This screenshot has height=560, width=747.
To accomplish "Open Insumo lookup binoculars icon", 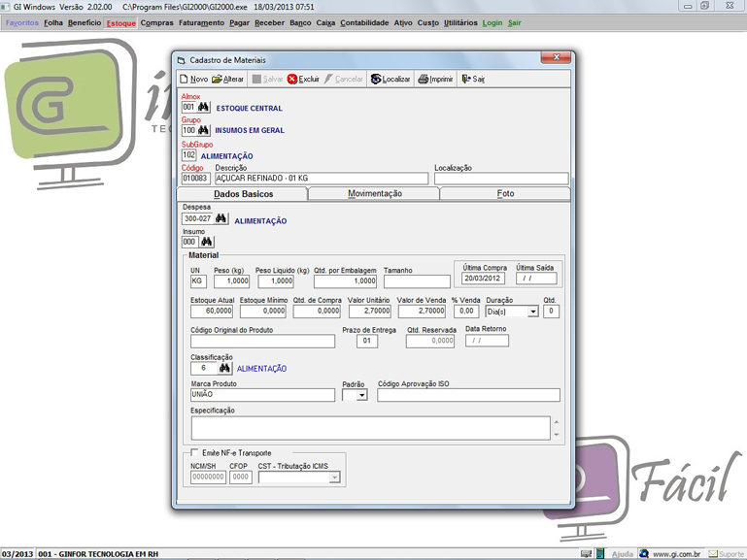I will [x=206, y=242].
